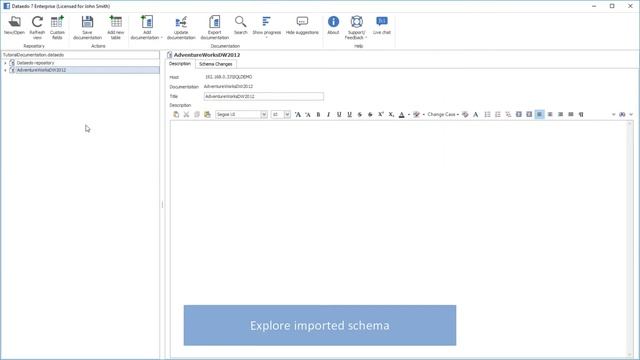Image resolution: width=640 pixels, height=360 pixels.
Task: Open the Export documentation tool
Action: pos(215,27)
